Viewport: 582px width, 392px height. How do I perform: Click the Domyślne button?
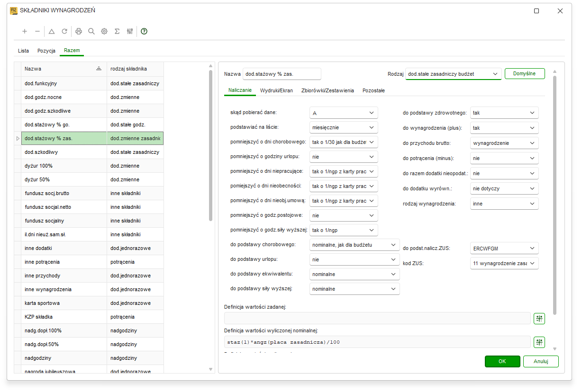525,74
